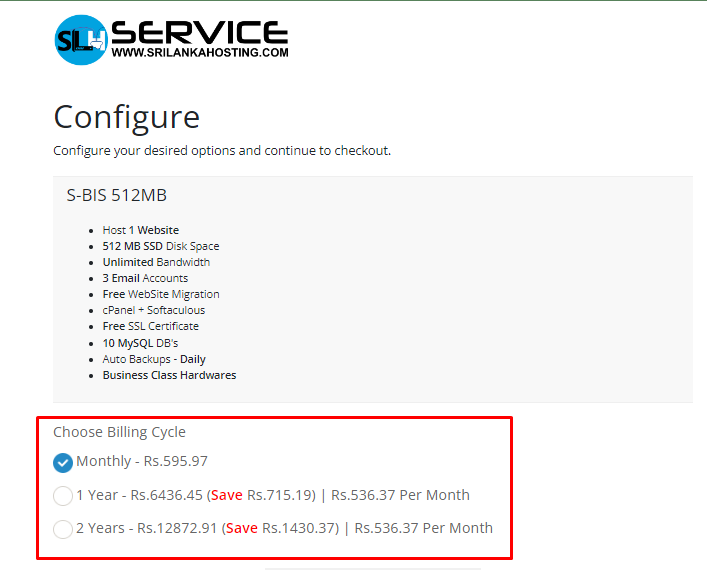Click the SERVICE logo text
Image resolution: width=707 pixels, height=570 pixels.
(x=200, y=31)
